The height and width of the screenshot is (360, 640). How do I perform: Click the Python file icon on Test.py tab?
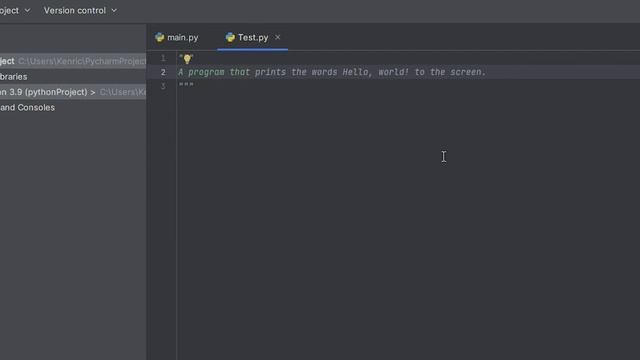(x=230, y=38)
